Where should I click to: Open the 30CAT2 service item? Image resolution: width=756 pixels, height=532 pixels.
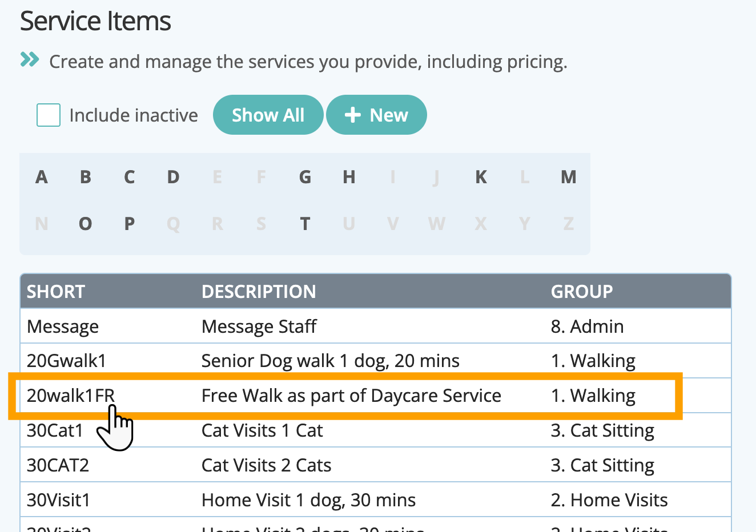58,465
